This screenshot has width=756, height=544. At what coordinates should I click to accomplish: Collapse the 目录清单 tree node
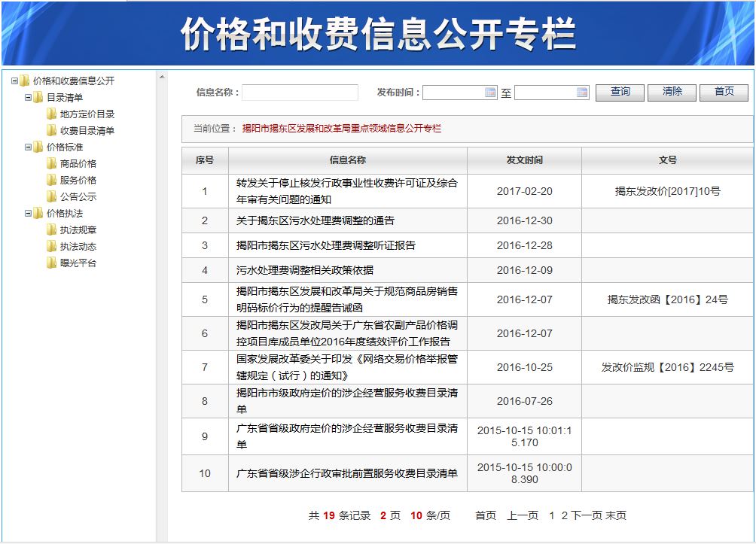click(x=28, y=97)
